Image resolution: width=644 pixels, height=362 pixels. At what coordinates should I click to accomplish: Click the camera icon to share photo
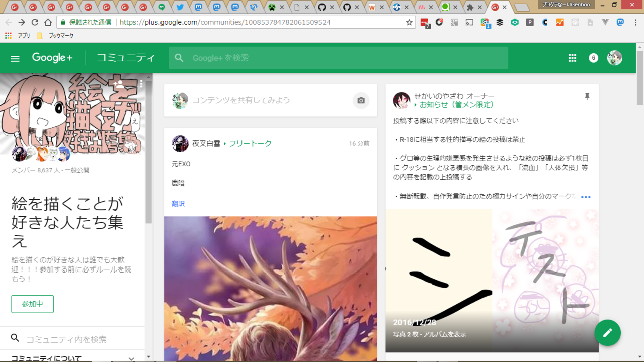coord(361,101)
